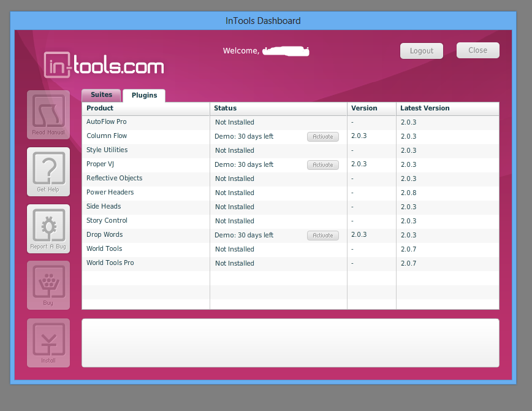
Task: Click the in-tools.com logo
Action: click(x=104, y=64)
